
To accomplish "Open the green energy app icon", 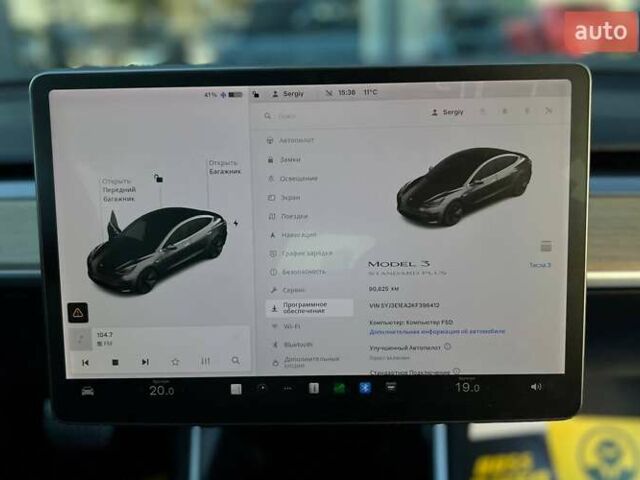I will coord(339,388).
